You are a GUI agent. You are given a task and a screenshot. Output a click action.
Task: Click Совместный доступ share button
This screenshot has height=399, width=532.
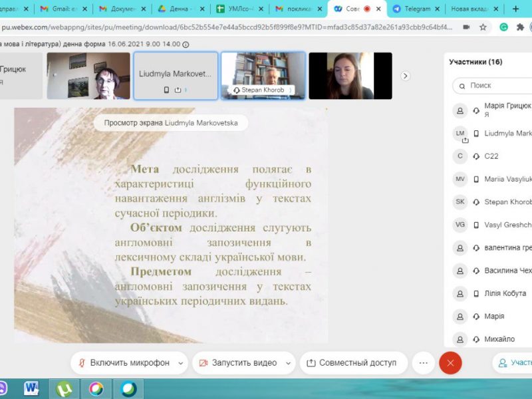pos(351,362)
